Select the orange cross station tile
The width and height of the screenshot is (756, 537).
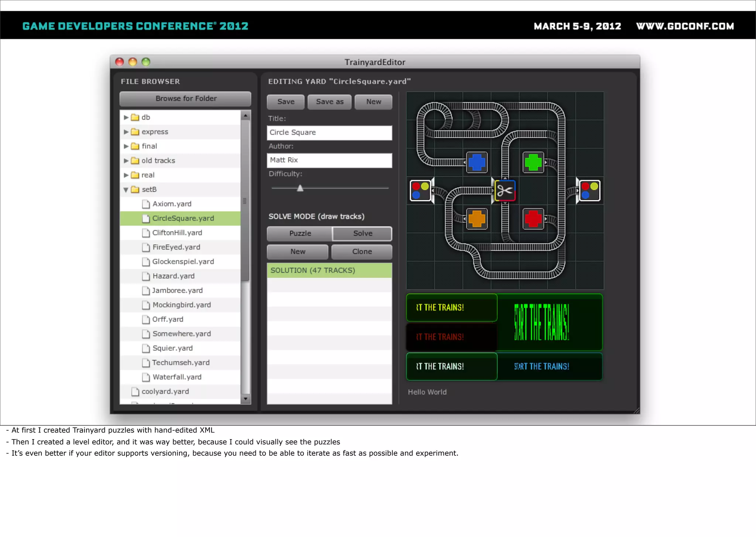(x=477, y=219)
